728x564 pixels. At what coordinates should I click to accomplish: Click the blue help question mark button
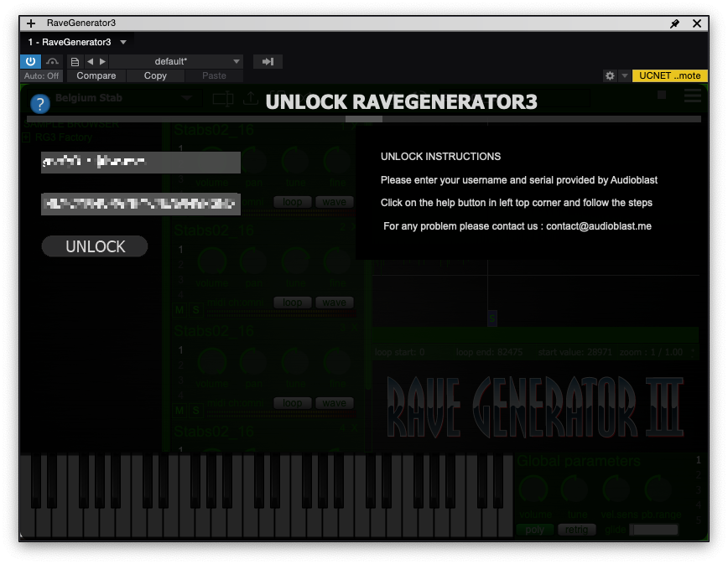point(40,103)
